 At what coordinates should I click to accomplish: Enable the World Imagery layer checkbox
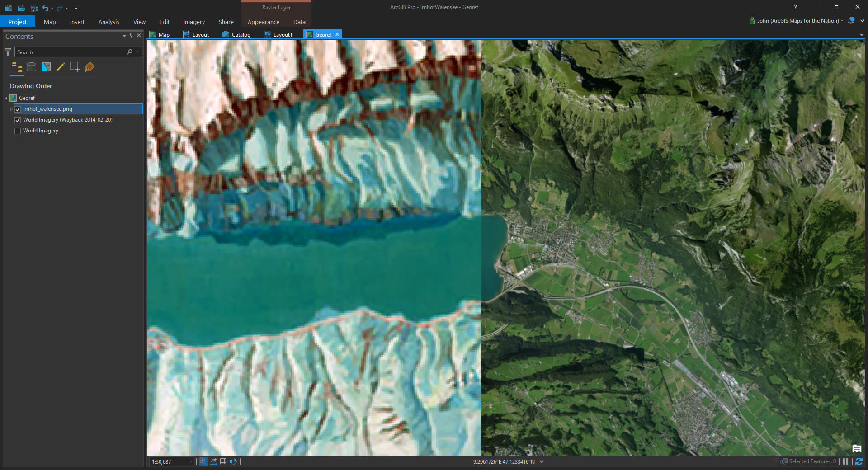point(18,131)
